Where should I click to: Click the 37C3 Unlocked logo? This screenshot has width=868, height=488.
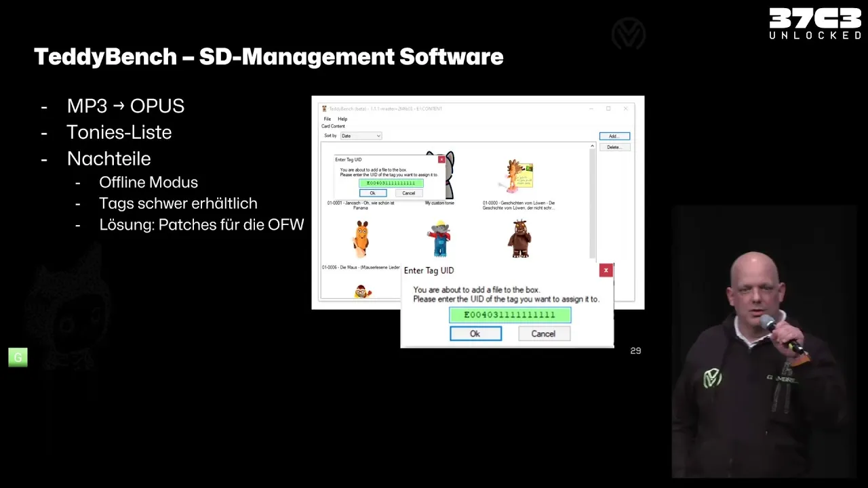815,24
